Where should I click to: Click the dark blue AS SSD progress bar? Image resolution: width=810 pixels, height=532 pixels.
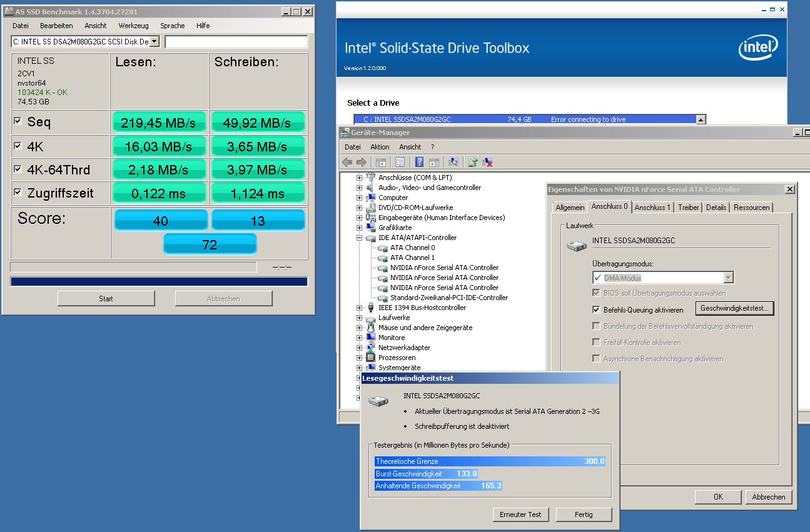pyautogui.click(x=159, y=282)
